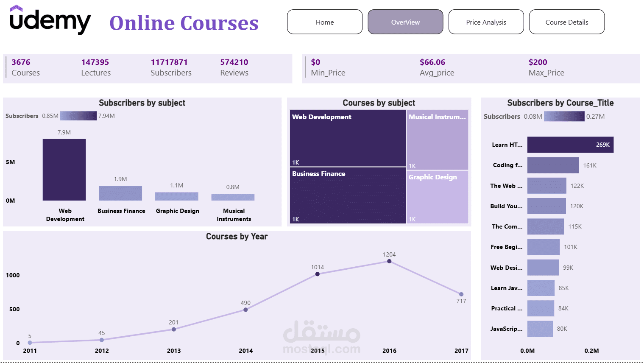
Task: Select the Avg_price $66.06 card value
Action: 432,62
